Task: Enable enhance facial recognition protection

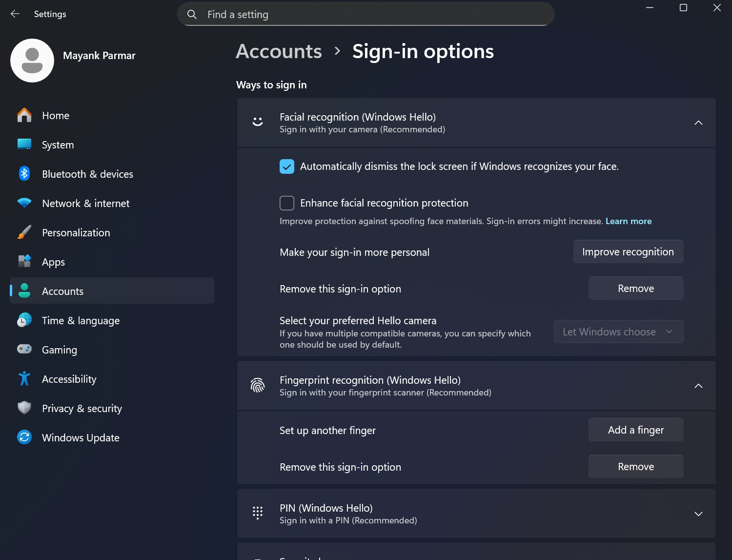Action: (x=286, y=203)
